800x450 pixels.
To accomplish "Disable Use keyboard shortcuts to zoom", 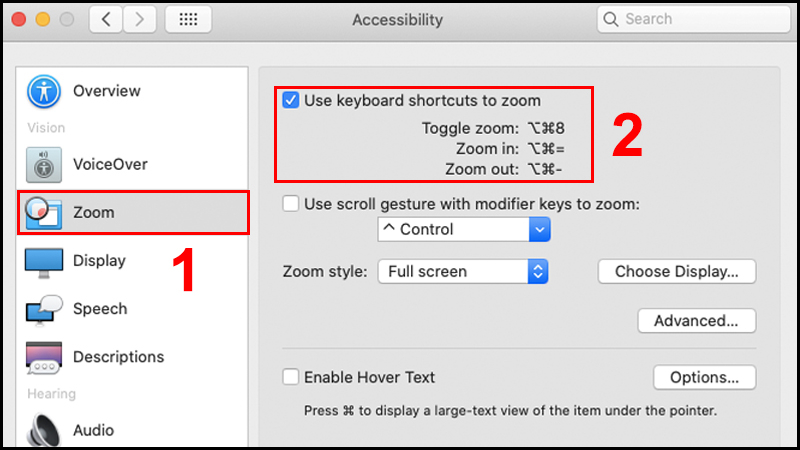I will [x=291, y=101].
